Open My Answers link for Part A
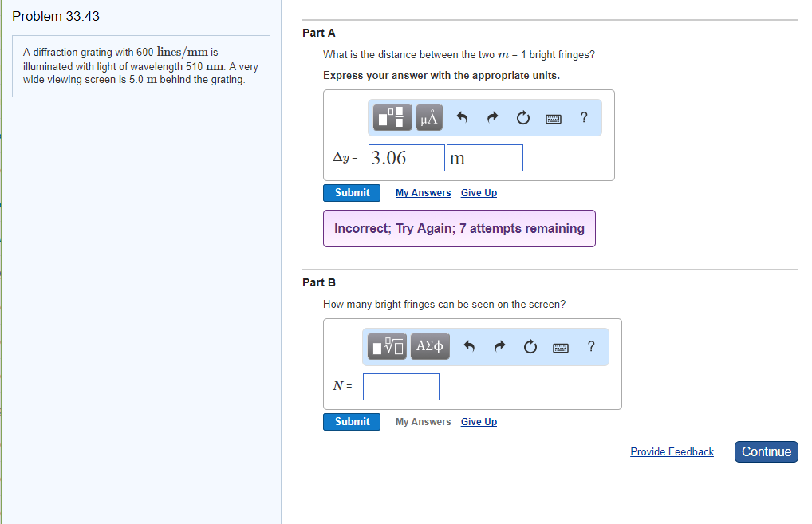This screenshot has height=524, width=812. 423,193
